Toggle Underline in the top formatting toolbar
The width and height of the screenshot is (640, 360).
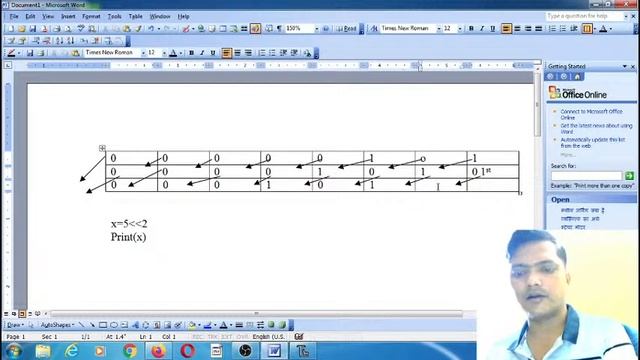(493, 29)
